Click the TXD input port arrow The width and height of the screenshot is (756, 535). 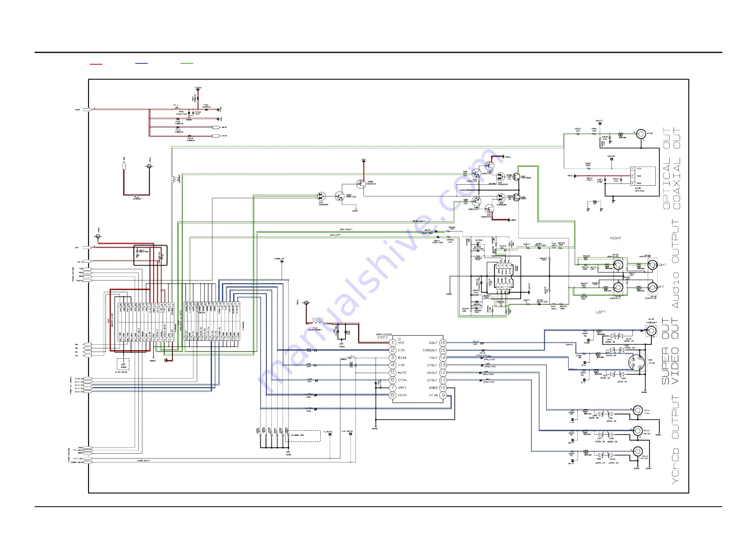click(88, 269)
